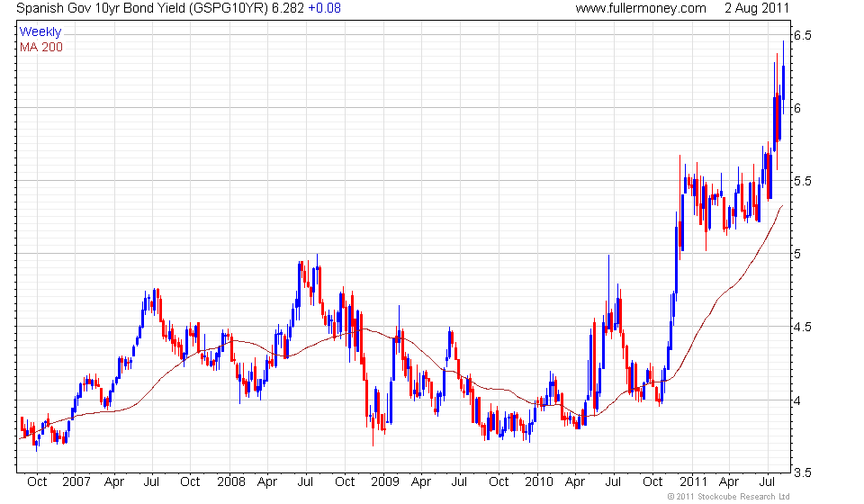864x504 pixels.
Task: Select the current yield value 6.282
Action: [288, 8]
